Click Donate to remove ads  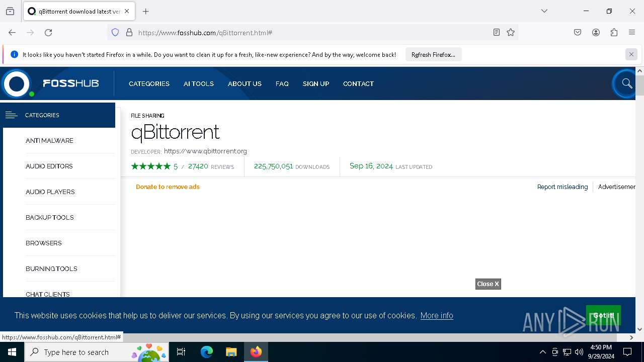tap(168, 187)
